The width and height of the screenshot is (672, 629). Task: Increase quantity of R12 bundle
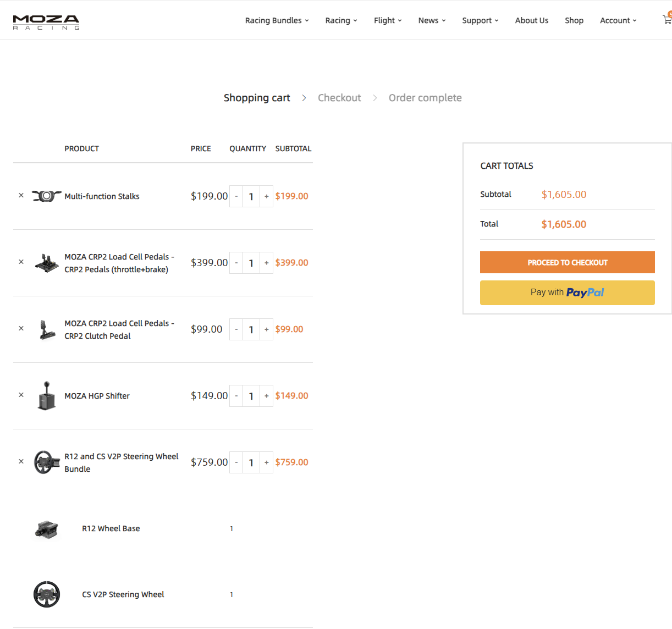click(x=267, y=462)
